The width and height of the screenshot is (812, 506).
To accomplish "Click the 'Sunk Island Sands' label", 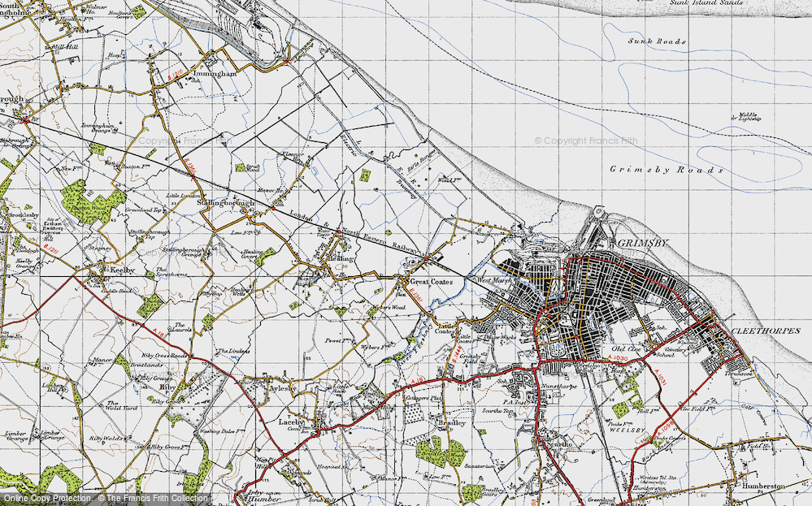I will (x=706, y=2).
